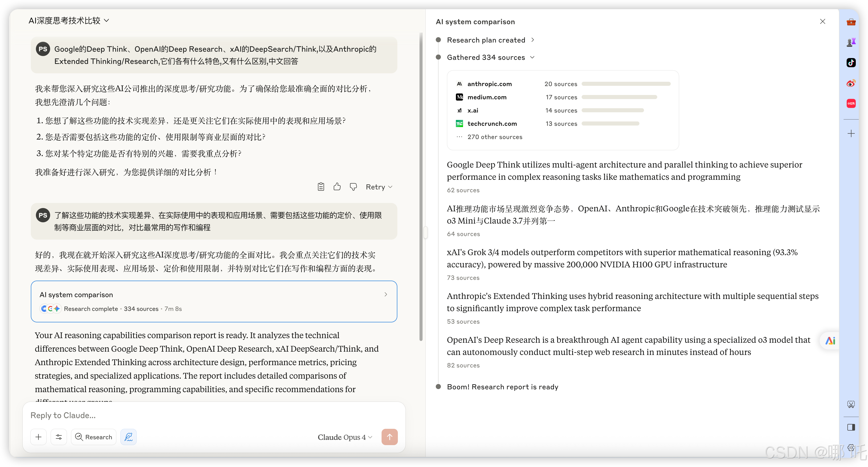
Task: Open the search and tools settings sliders button
Action: click(x=59, y=437)
